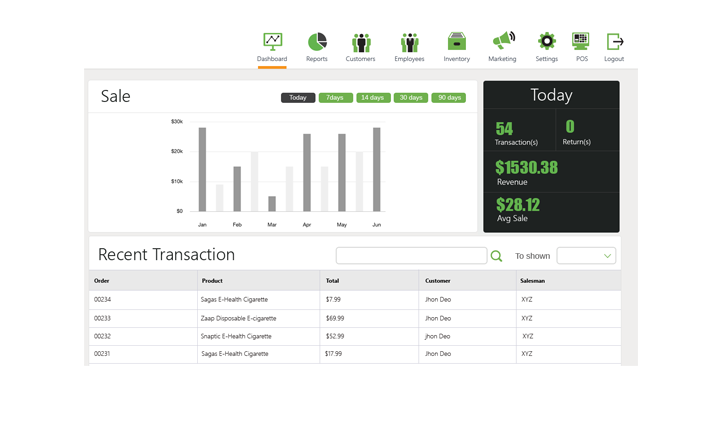Show Today sales filter
Viewport: 718px width, 426px height.
pos(298,98)
